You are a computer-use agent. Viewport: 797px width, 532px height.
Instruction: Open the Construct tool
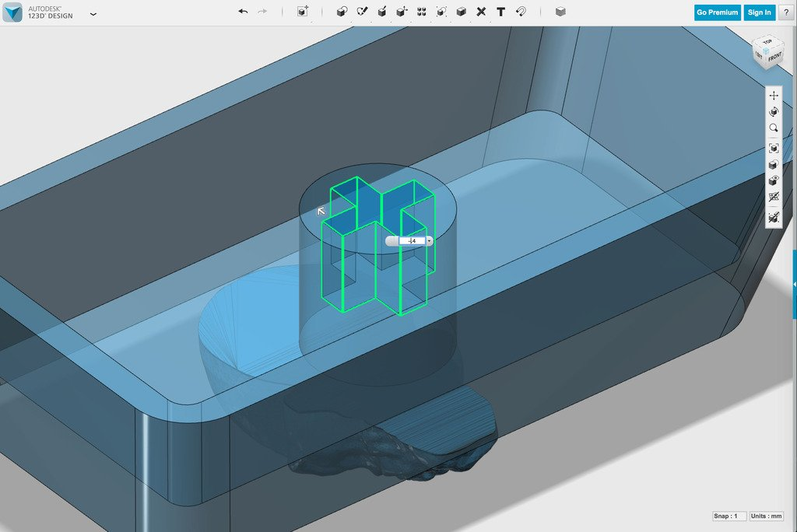click(x=381, y=11)
